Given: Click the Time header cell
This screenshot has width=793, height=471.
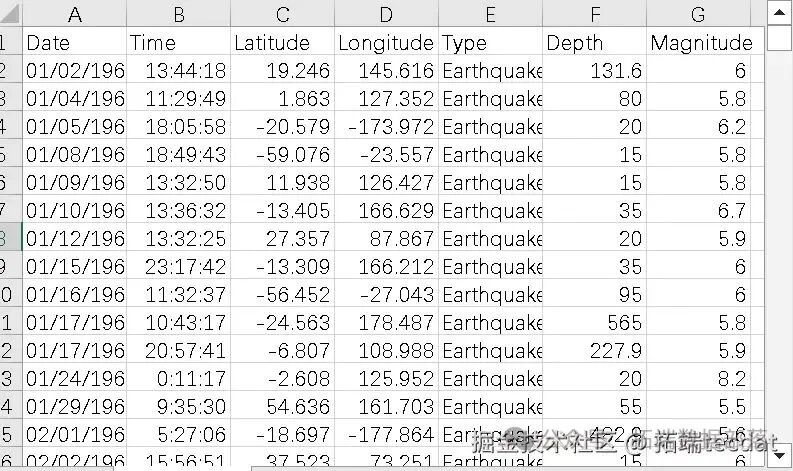Looking at the screenshot, I should tap(179, 42).
